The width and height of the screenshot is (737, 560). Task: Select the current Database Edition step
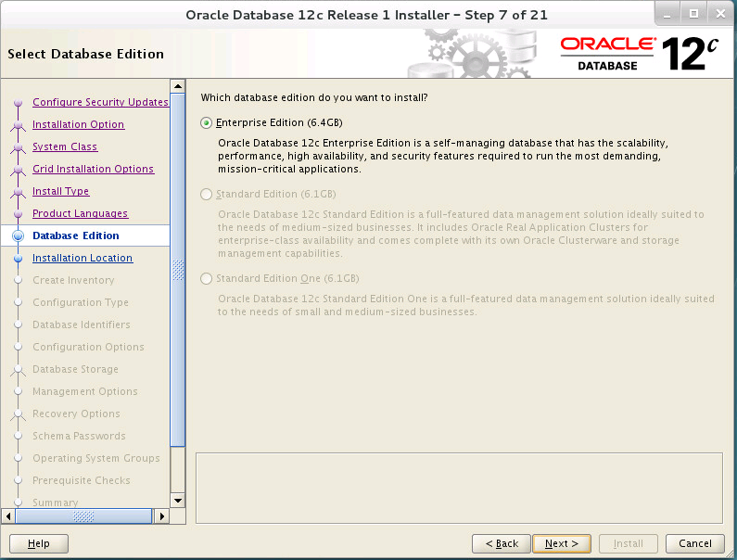click(76, 235)
